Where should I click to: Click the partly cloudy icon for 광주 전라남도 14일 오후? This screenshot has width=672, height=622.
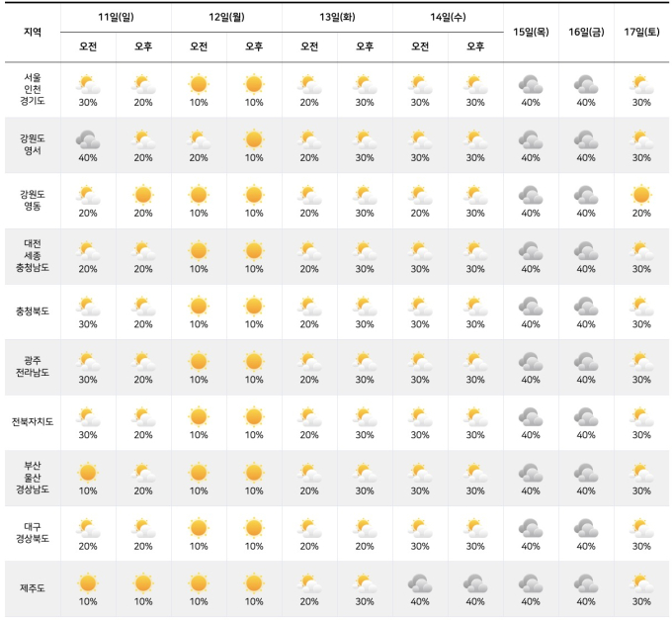point(475,362)
